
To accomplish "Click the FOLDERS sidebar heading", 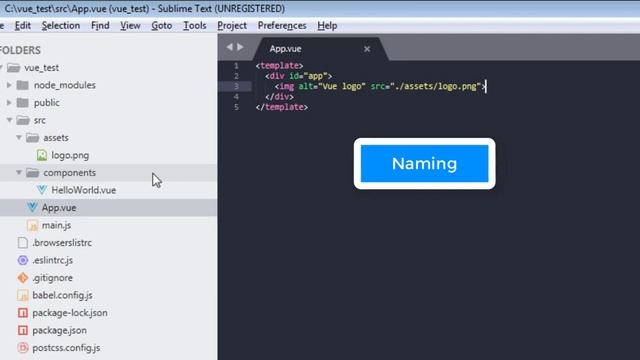I will [20, 51].
